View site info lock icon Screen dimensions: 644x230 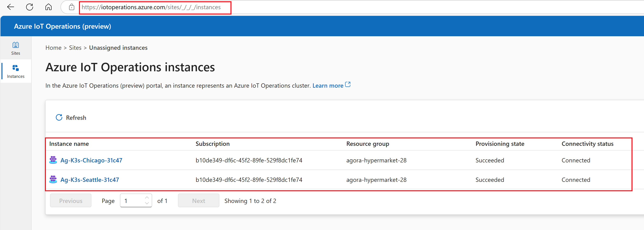tap(72, 7)
